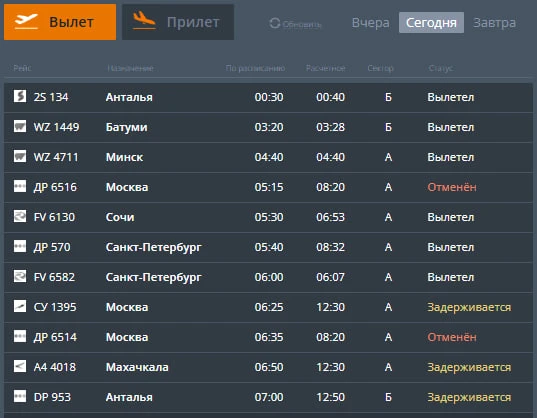Select the Завтра day tab

pyautogui.click(x=494, y=23)
